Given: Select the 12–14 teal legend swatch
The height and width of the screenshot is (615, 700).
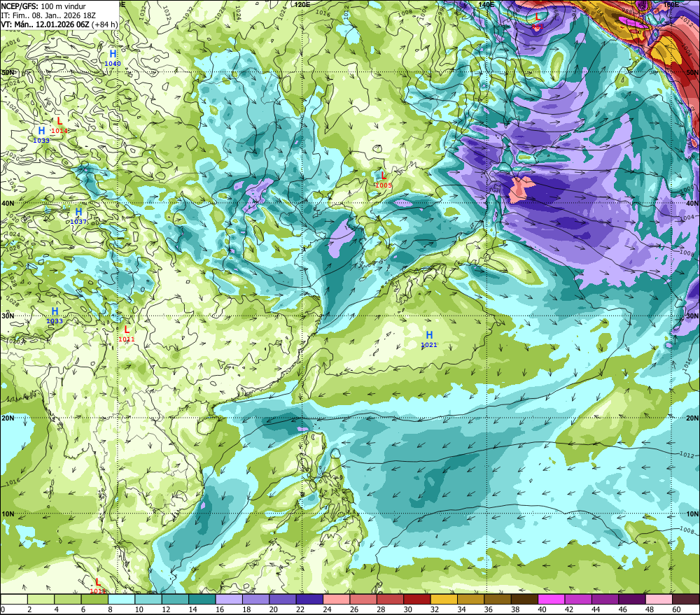Looking at the screenshot, I should [175, 599].
